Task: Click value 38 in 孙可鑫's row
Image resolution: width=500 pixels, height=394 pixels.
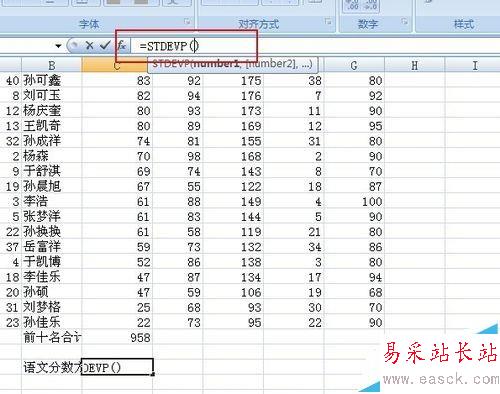Action: pyautogui.click(x=293, y=80)
